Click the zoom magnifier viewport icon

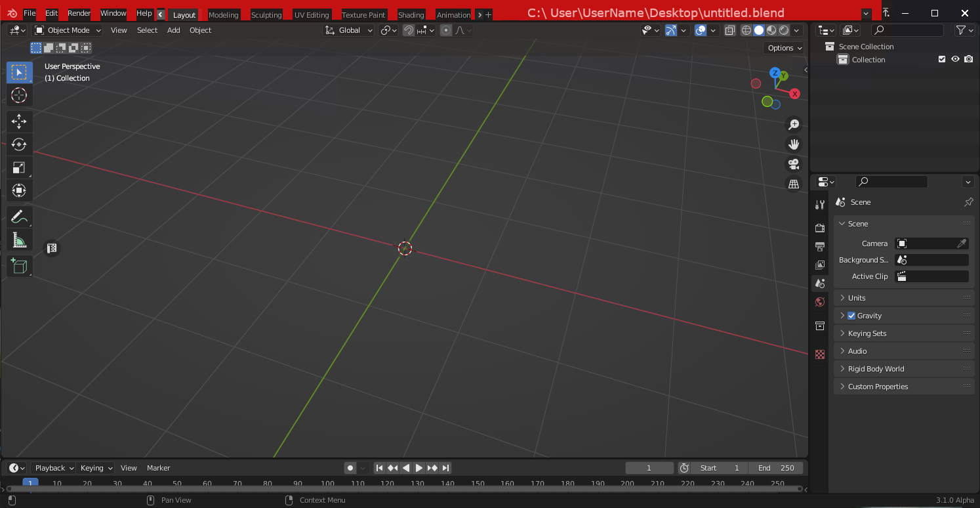794,125
